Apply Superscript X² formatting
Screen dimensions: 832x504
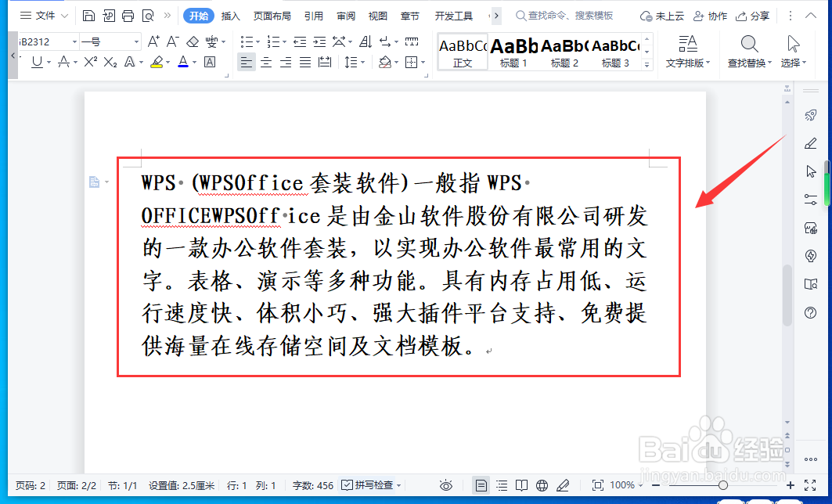pyautogui.click(x=91, y=62)
